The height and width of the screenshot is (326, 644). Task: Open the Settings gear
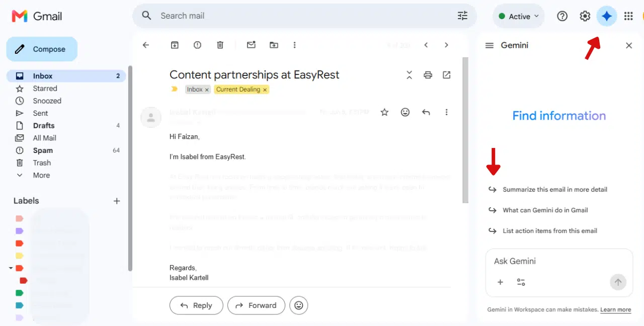585,16
